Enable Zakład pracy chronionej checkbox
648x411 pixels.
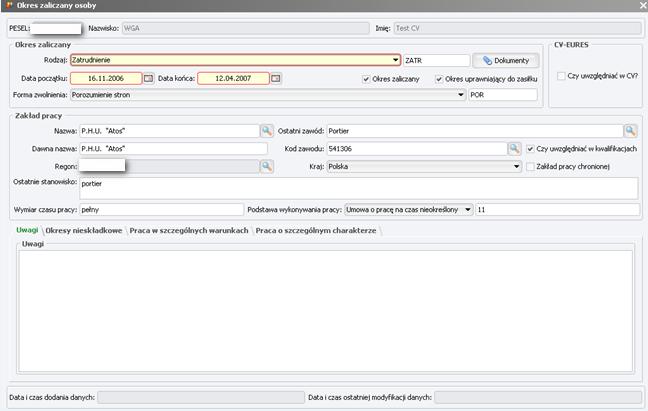530,166
